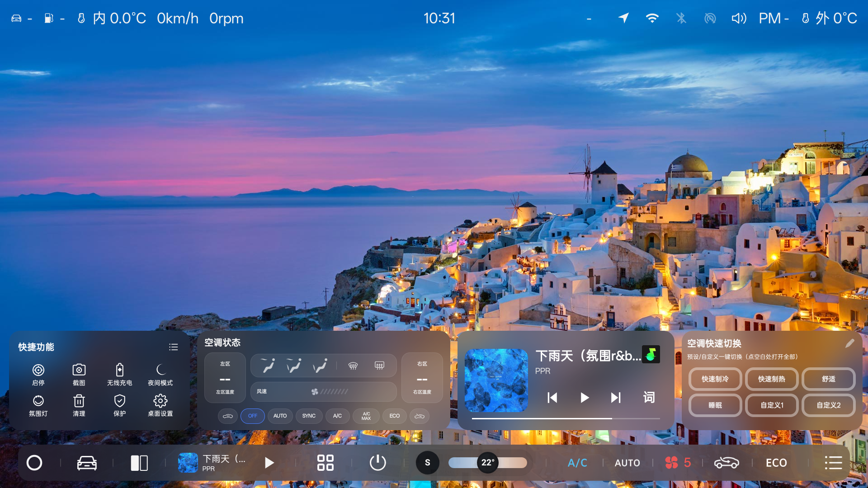Toggle air circulation car icon in dock
Screen dimensions: 868x488
tap(726, 463)
